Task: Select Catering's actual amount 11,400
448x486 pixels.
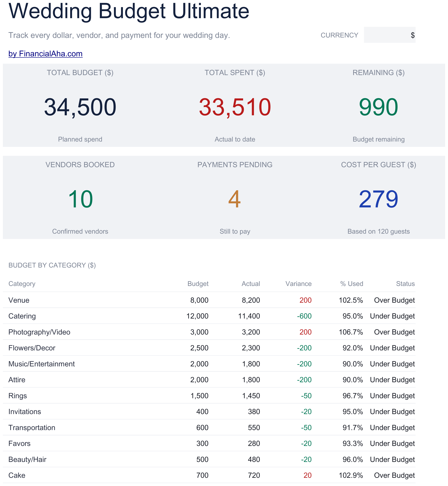Action: (x=249, y=316)
